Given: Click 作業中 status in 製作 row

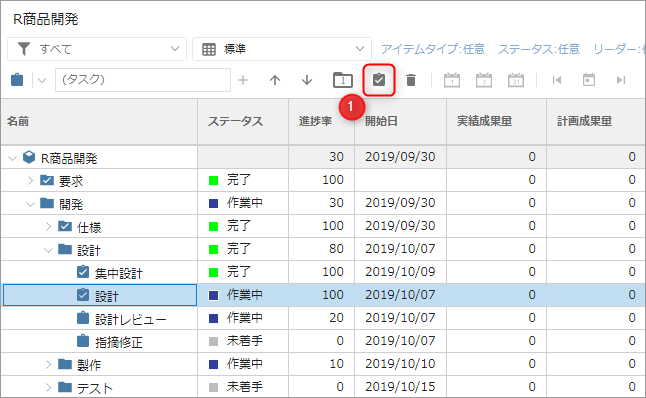Looking at the screenshot, I should pos(244,364).
